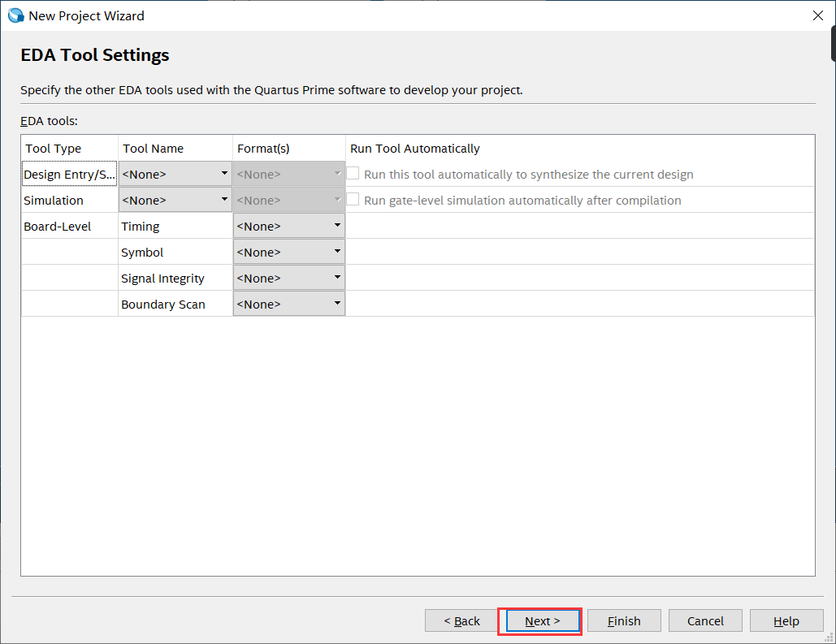Select the Tool Name column header

[x=153, y=149]
